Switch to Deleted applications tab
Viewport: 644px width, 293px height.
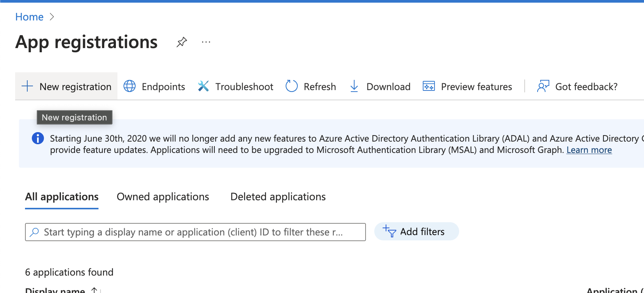coord(278,197)
